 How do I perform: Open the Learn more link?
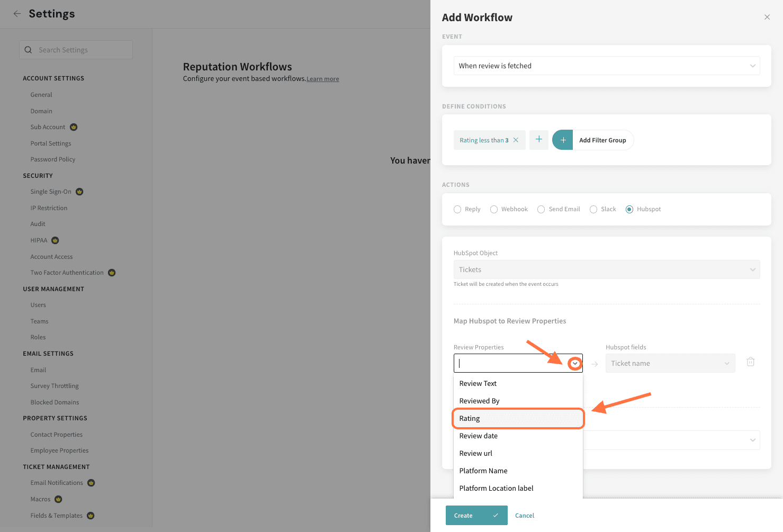coord(323,79)
